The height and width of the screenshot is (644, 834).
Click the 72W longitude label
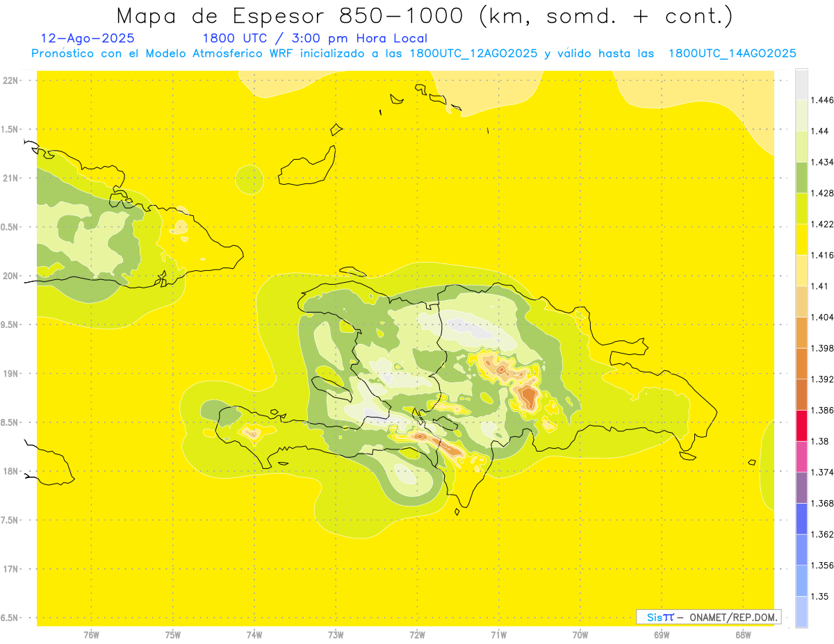(x=417, y=634)
